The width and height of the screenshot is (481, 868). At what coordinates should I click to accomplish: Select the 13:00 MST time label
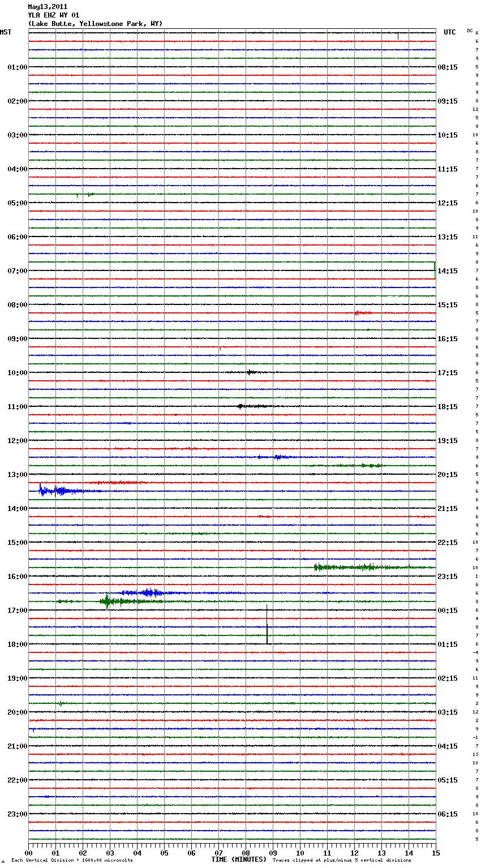pyautogui.click(x=18, y=475)
